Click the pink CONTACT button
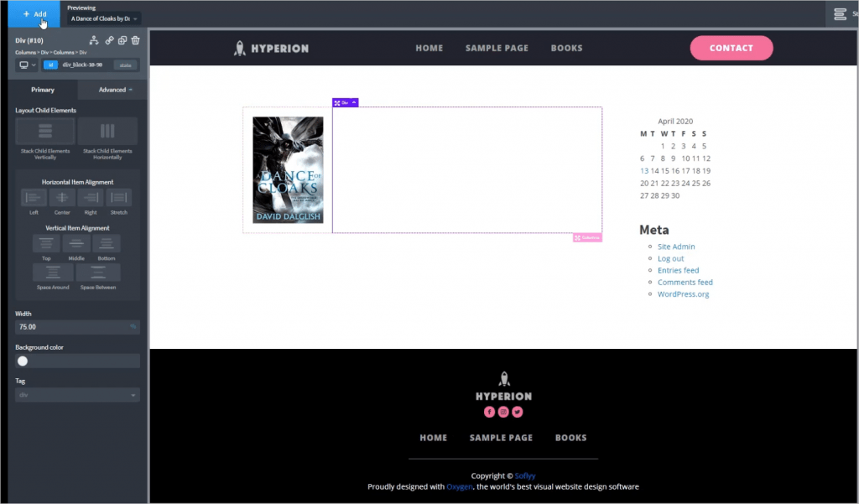 click(731, 48)
